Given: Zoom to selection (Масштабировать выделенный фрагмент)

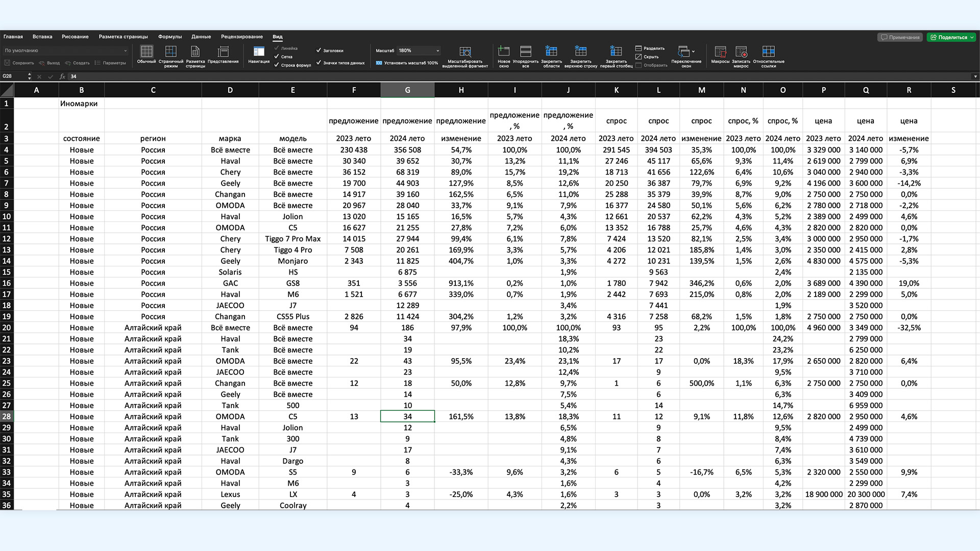Looking at the screenshot, I should (464, 56).
